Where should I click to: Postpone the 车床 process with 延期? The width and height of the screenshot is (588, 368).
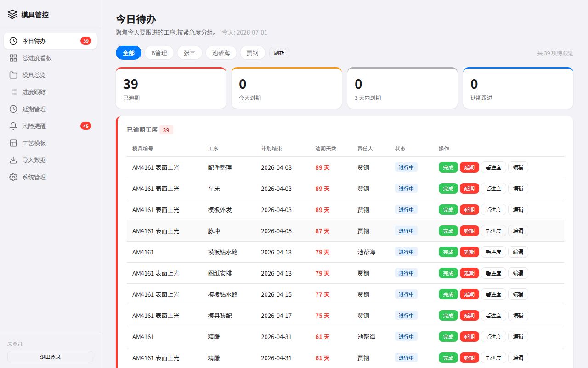click(469, 189)
